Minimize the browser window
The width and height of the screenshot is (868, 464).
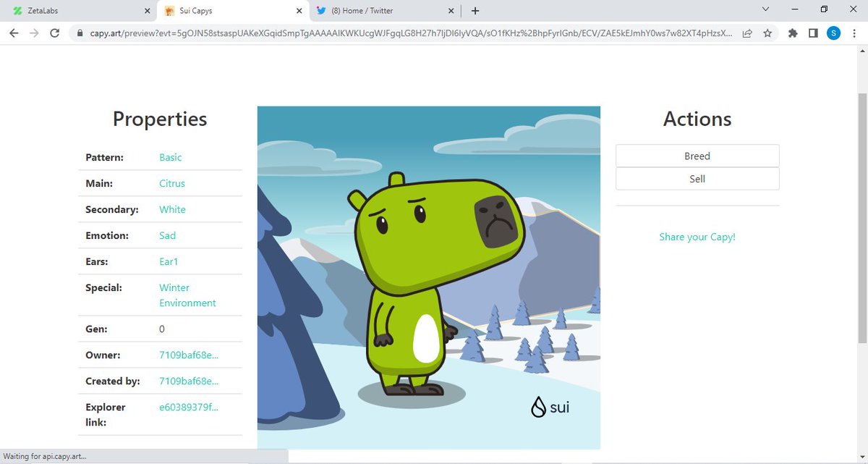pyautogui.click(x=795, y=9)
